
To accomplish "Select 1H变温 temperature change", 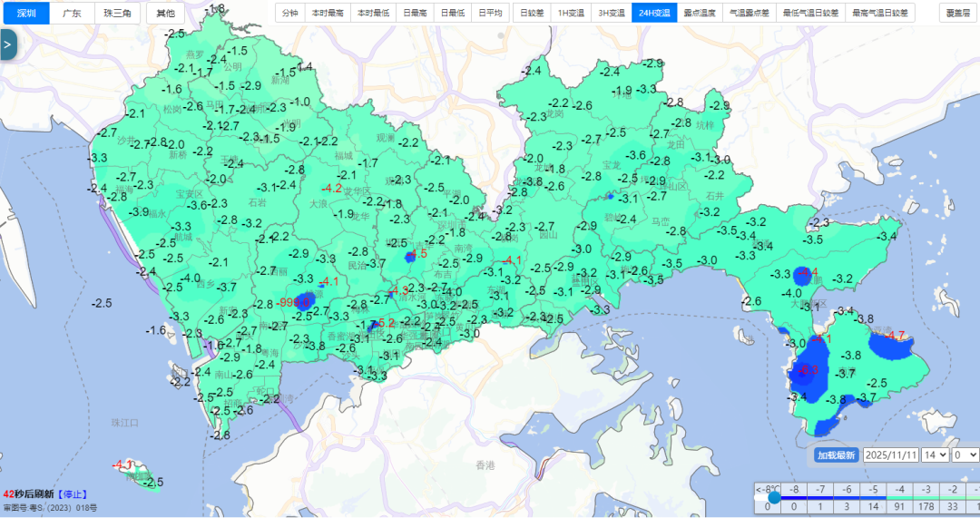I will click(x=571, y=14).
